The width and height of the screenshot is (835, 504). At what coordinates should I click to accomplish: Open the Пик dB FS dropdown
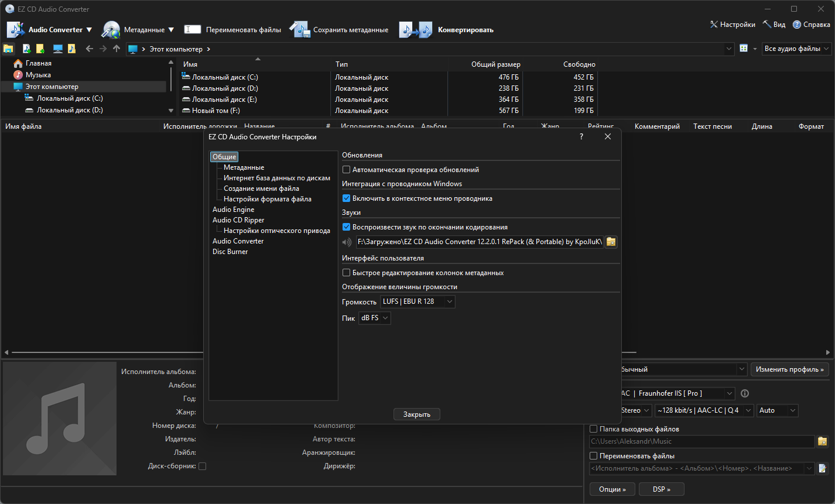coord(374,318)
